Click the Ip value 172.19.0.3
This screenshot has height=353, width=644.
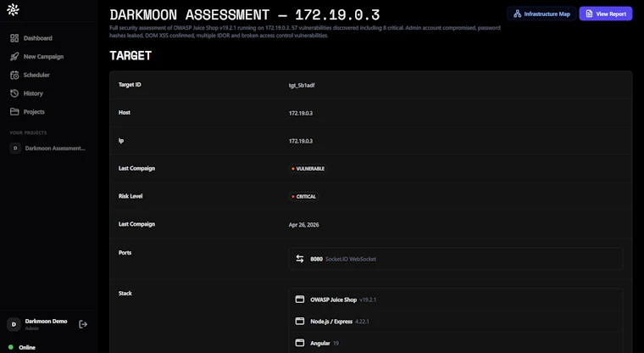(301, 141)
